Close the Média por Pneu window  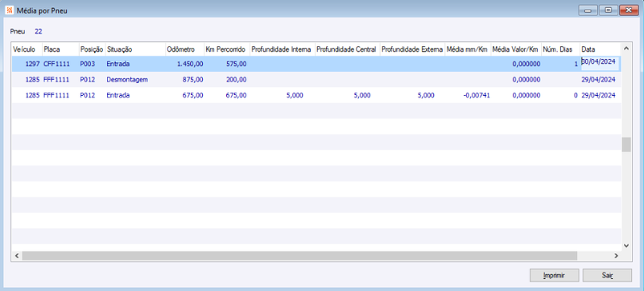[629, 10]
